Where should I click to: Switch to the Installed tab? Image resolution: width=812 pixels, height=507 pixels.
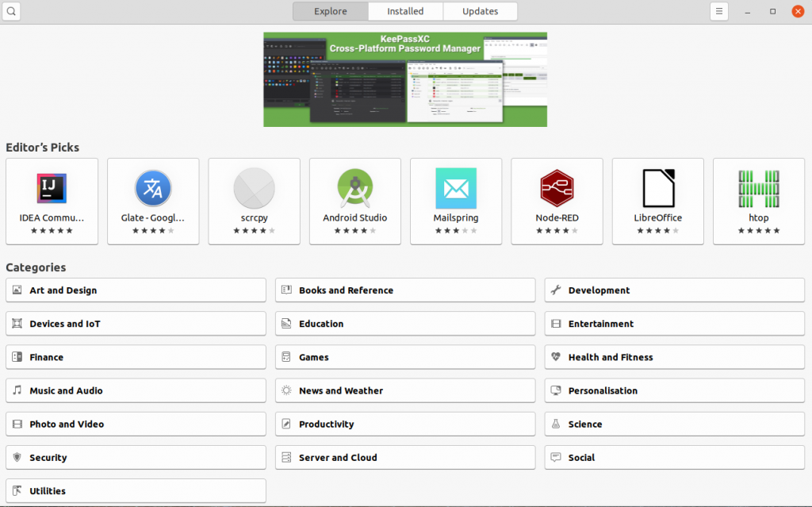tap(405, 11)
